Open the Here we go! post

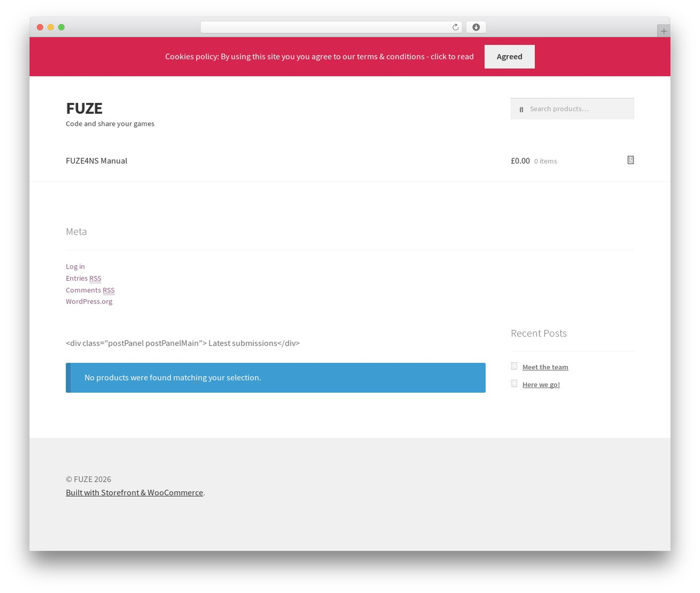coord(541,385)
